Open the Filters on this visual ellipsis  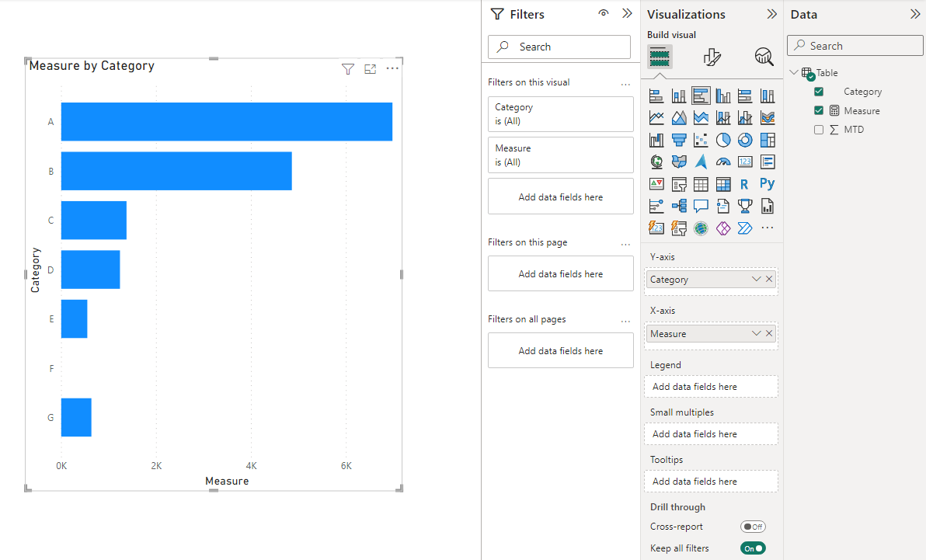(625, 84)
